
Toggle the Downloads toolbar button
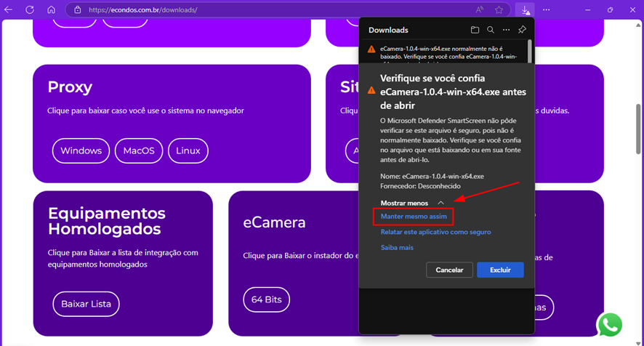(525, 9)
